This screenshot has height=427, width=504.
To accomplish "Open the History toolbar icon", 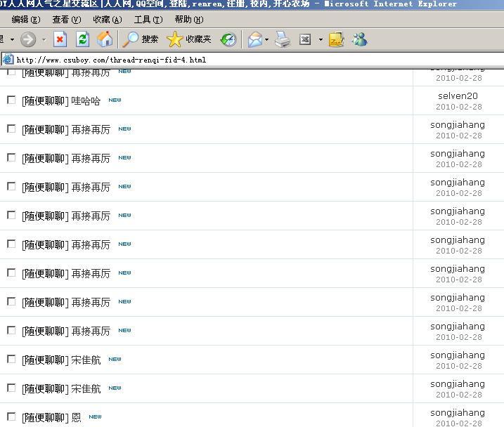I will pyautogui.click(x=228, y=39).
